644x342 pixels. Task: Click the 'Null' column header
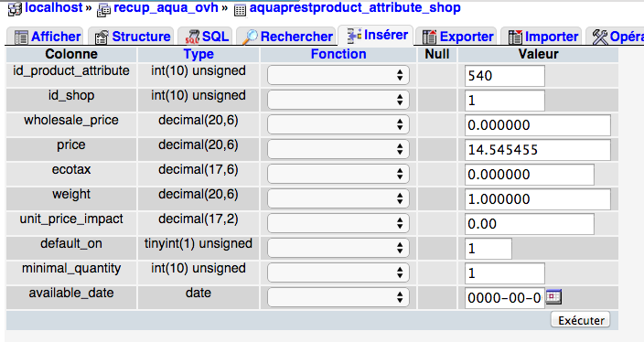437,54
